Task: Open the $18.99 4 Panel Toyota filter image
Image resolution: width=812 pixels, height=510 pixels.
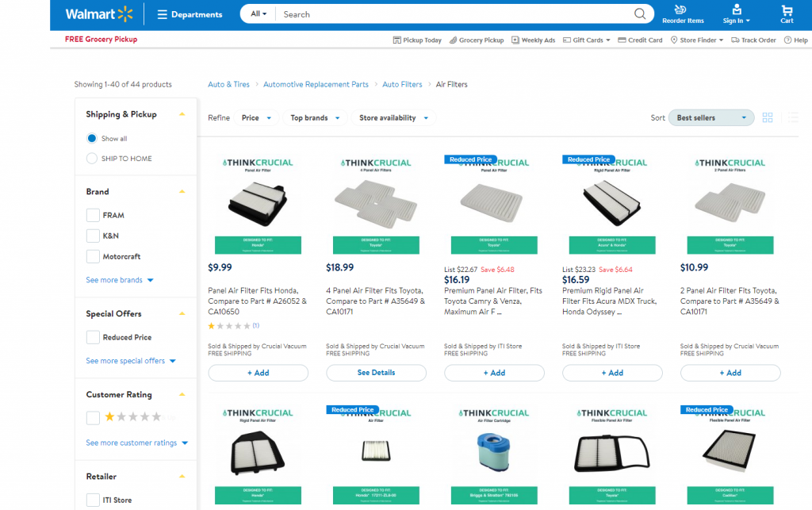Action: coord(376,205)
